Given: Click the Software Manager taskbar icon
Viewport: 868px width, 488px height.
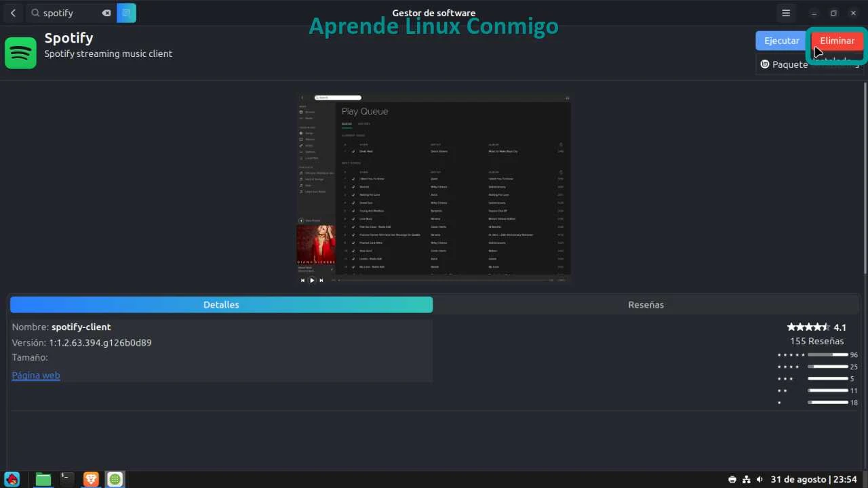Looking at the screenshot, I should [115, 479].
